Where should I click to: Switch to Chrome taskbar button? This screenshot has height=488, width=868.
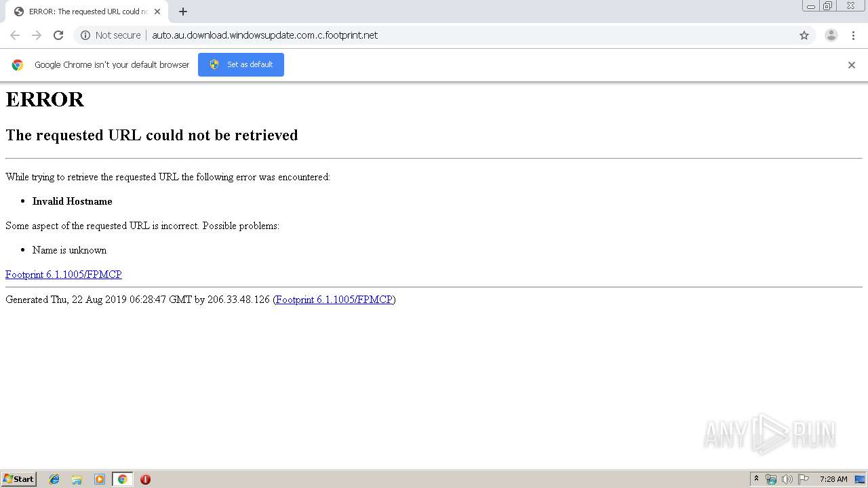click(x=122, y=479)
